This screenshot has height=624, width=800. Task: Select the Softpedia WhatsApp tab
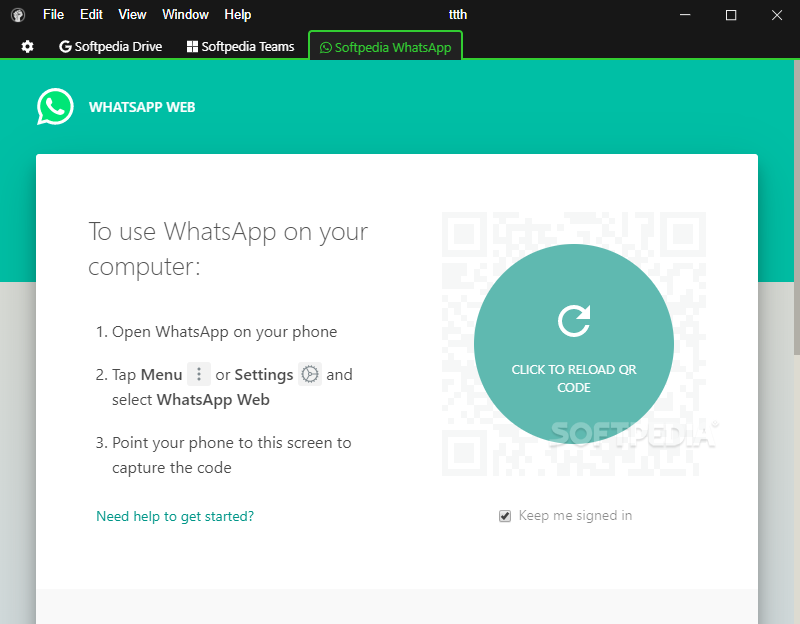click(385, 47)
